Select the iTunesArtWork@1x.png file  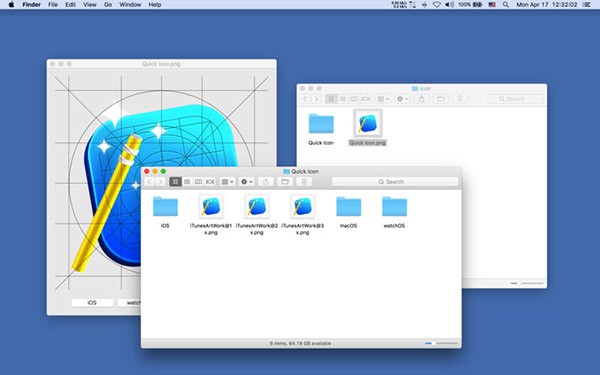(211, 214)
